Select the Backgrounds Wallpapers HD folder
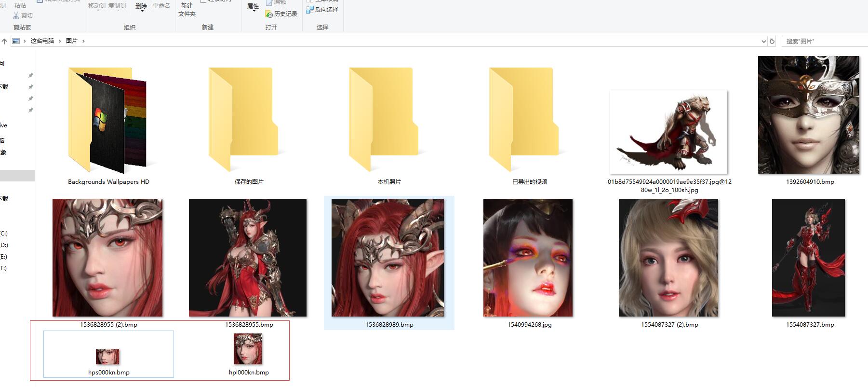This screenshot has width=868, height=387. pyautogui.click(x=108, y=125)
